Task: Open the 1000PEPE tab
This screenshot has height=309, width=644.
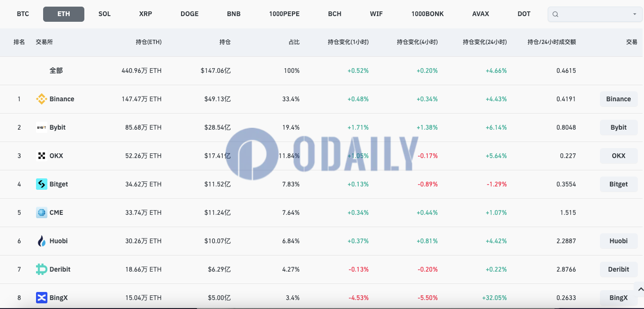Action: (284, 14)
